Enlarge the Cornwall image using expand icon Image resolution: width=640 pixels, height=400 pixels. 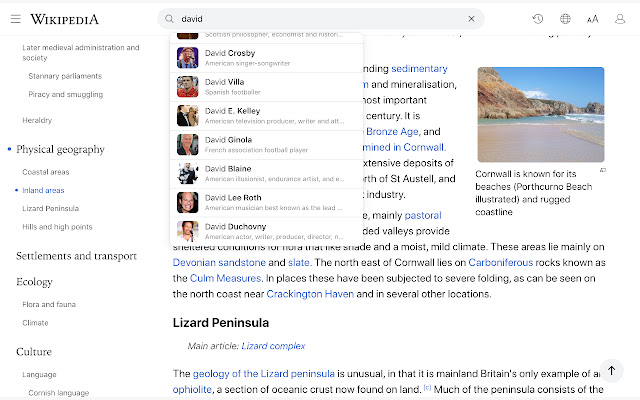click(602, 170)
